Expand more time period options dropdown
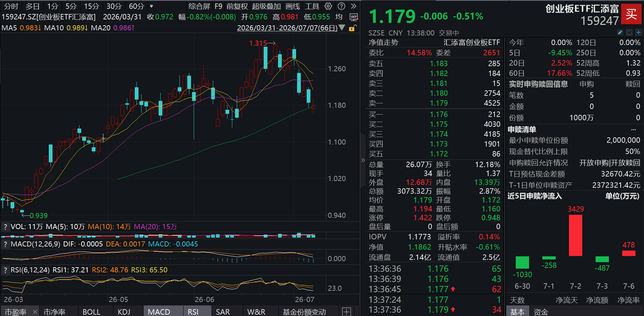Viewport: 644px width, 316px height. [151, 6]
